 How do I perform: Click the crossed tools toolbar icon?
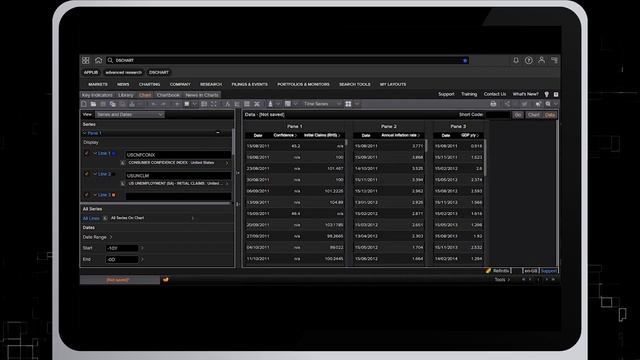257,104
